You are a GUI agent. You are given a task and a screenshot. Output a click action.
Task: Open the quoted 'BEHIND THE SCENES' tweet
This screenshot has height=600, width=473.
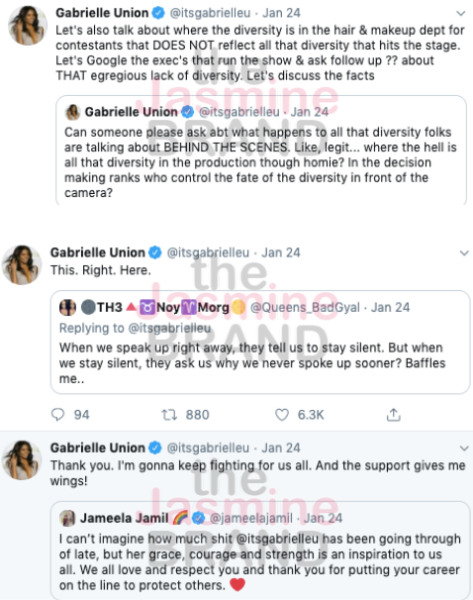click(261, 150)
